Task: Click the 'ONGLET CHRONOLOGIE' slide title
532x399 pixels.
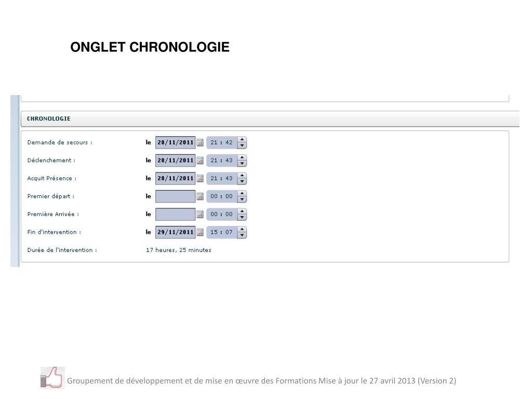Action: [x=150, y=47]
